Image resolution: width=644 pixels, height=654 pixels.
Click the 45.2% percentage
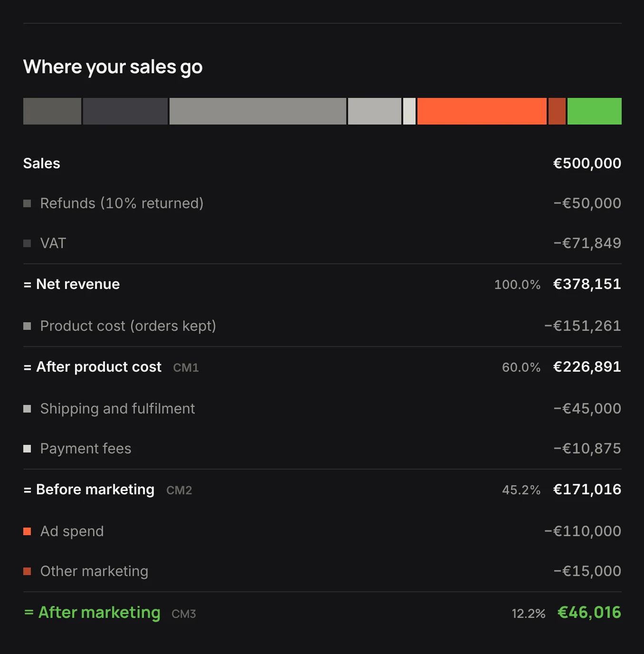pyautogui.click(x=521, y=490)
